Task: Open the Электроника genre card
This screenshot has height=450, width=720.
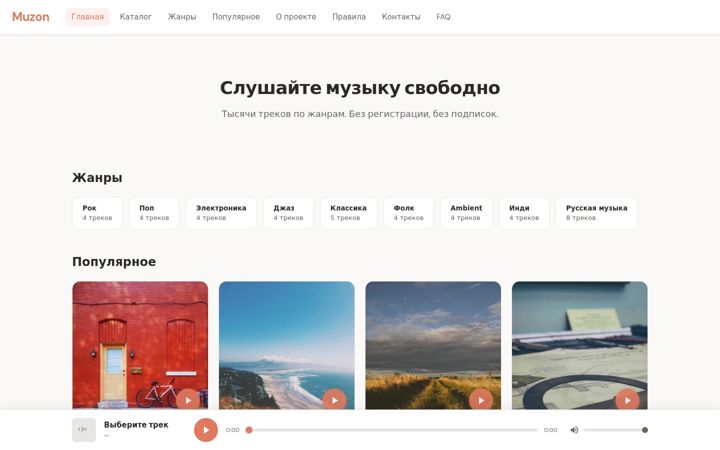Action: 221,213
